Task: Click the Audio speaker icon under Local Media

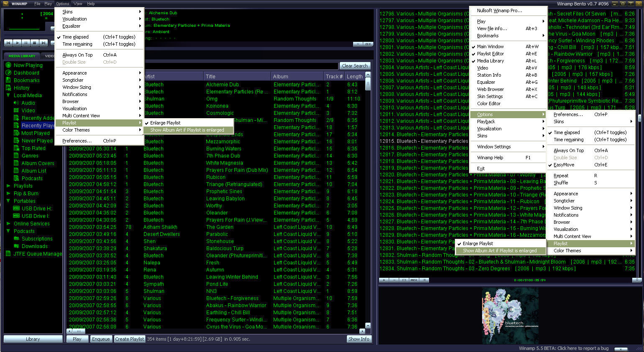Action: coord(16,103)
